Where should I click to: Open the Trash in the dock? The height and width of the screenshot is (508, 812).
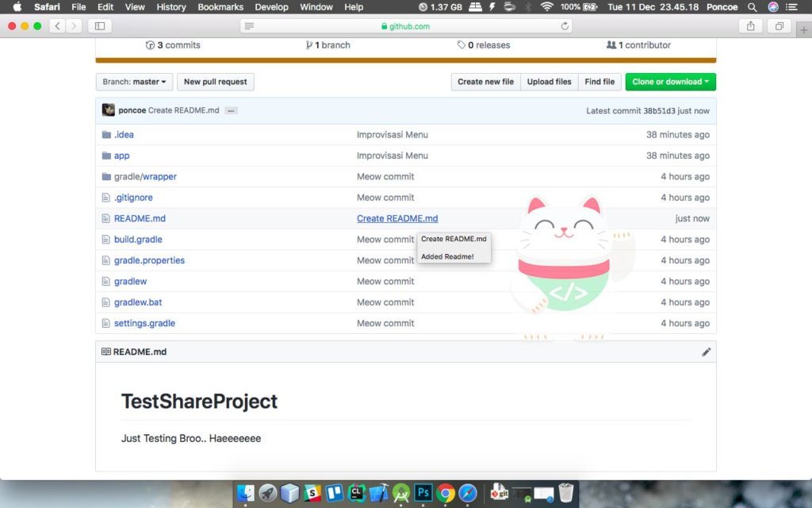(x=566, y=492)
